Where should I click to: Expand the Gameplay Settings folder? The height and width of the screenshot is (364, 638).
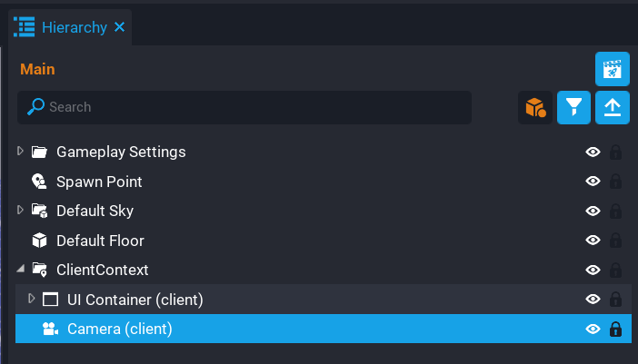tap(21, 152)
